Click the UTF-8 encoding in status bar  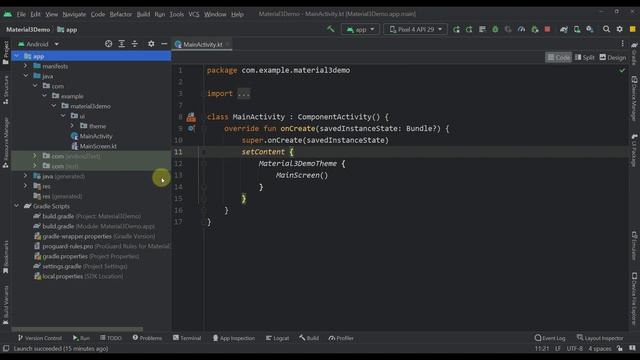(x=575, y=348)
